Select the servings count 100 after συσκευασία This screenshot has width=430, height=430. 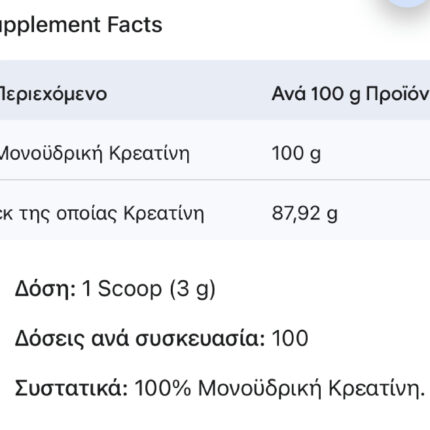290,339
